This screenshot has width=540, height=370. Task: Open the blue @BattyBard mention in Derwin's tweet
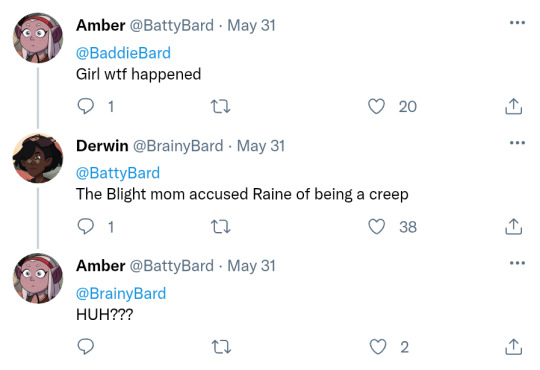[x=118, y=173]
